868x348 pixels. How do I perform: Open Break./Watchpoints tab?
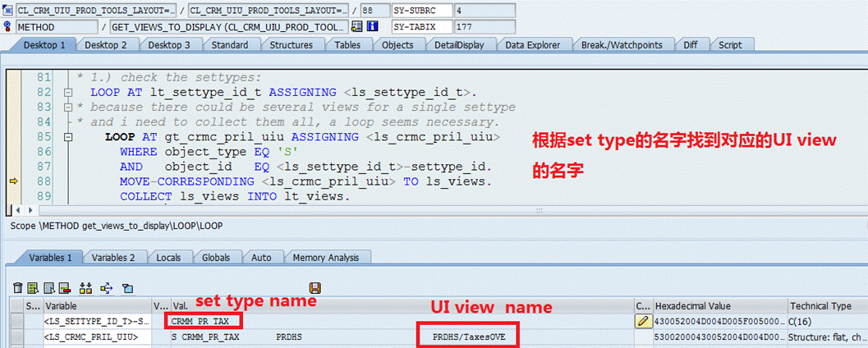coord(622,45)
